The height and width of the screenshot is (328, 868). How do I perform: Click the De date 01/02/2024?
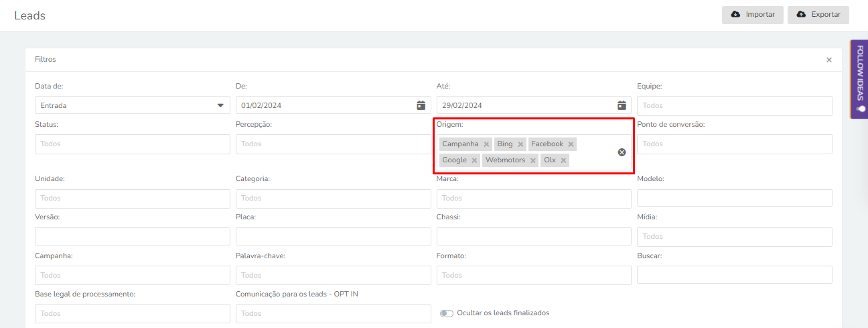(x=261, y=105)
